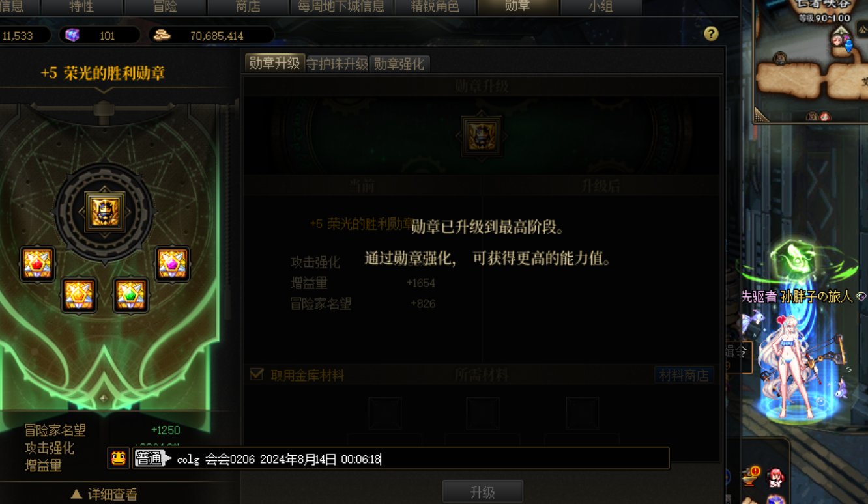The height and width of the screenshot is (504, 868).
Task: Select the green gem guardian bead slot
Action: [x=130, y=295]
